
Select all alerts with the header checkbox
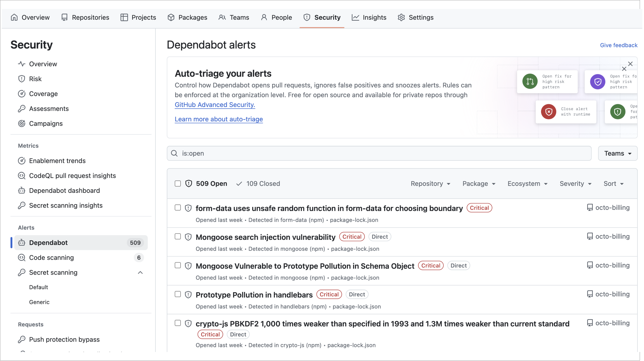177,183
